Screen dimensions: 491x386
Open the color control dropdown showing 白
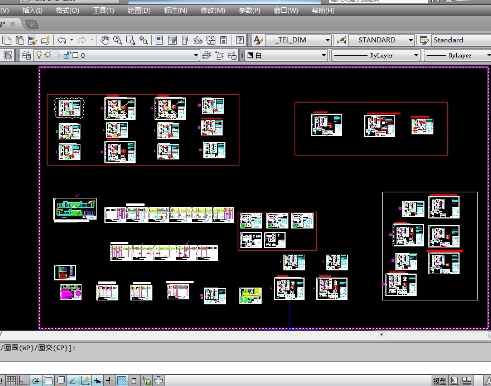287,55
